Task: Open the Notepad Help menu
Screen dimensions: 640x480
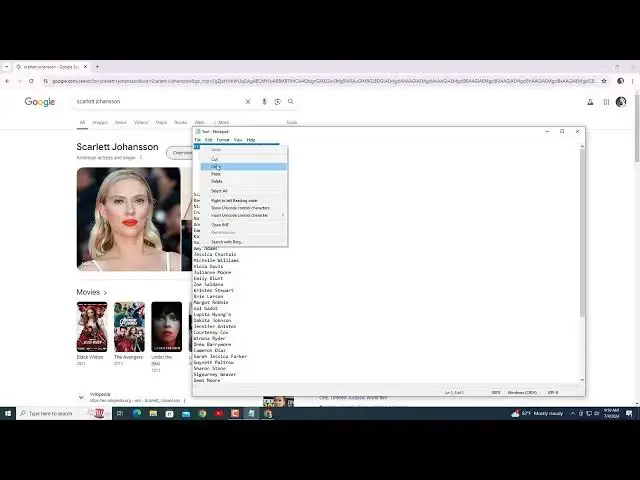Action: 251,140
